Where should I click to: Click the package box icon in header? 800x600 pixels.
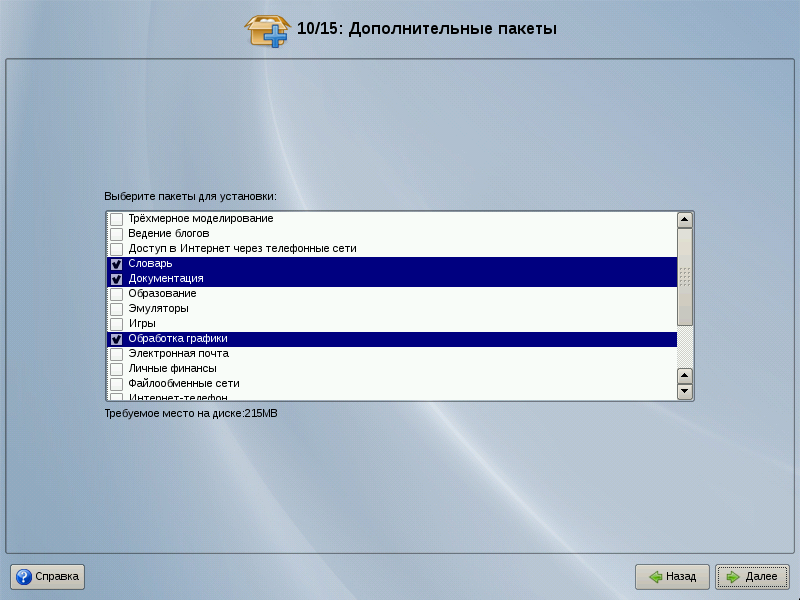point(267,30)
